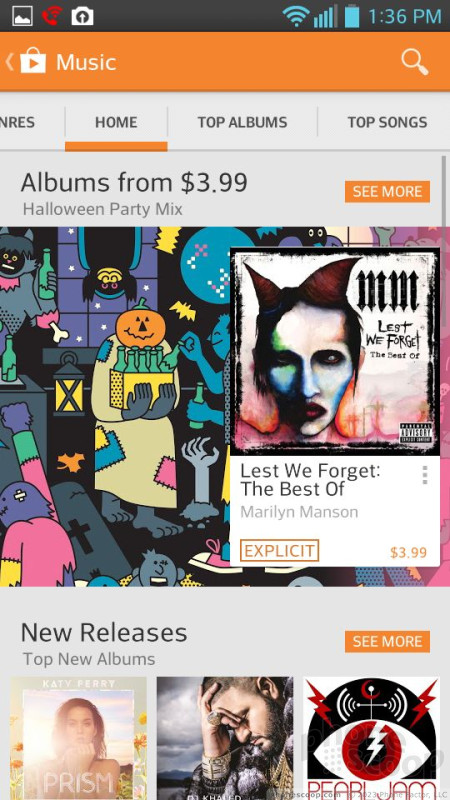This screenshot has height=800, width=450.
Task: Open the camera notification icon
Action: click(x=82, y=16)
